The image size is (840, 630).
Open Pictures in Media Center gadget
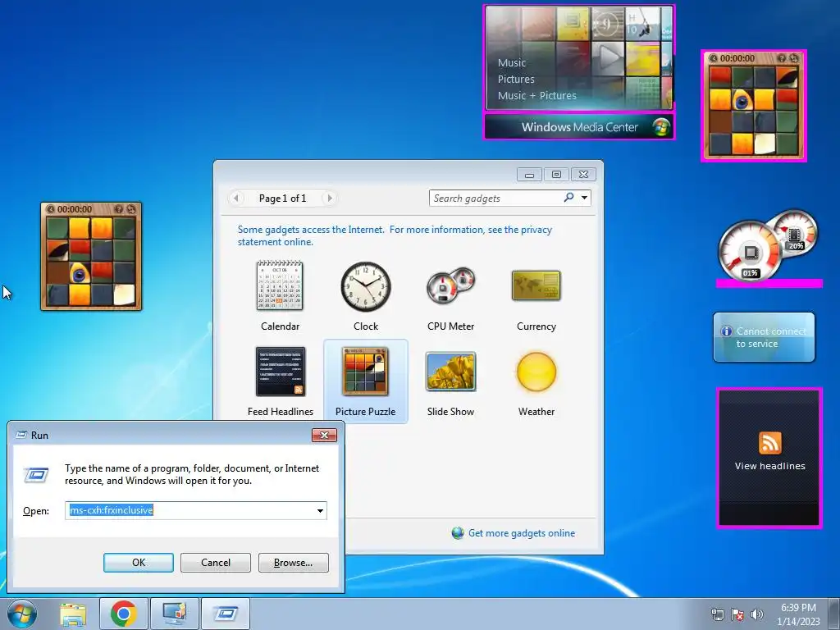[x=516, y=80]
